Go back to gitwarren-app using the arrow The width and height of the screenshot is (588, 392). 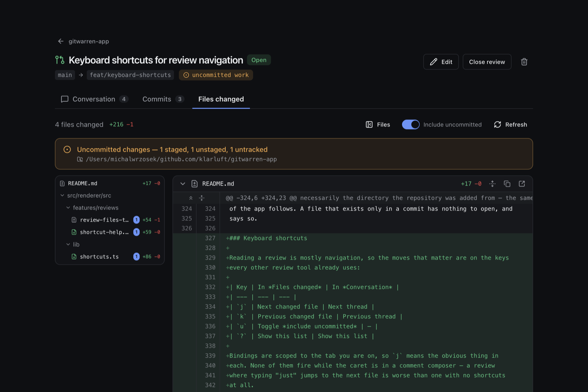pyautogui.click(x=61, y=41)
